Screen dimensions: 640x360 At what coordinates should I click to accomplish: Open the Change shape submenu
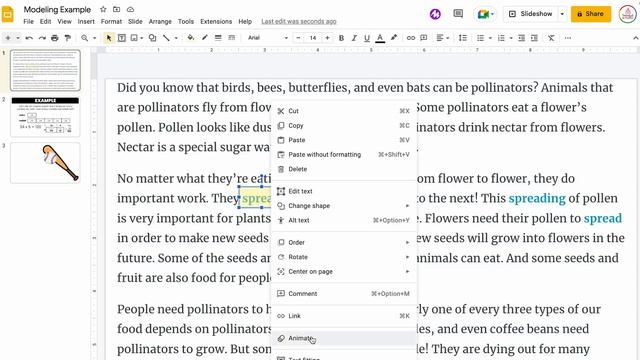click(x=344, y=206)
